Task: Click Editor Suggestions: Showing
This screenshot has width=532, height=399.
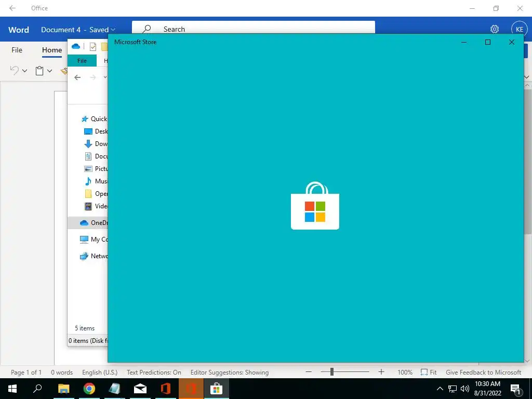Action: (x=230, y=372)
